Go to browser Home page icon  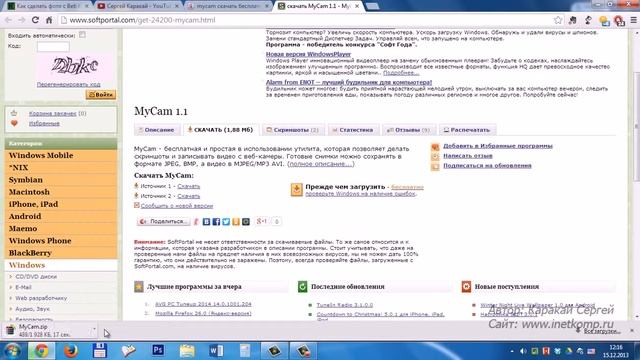[x=49, y=20]
